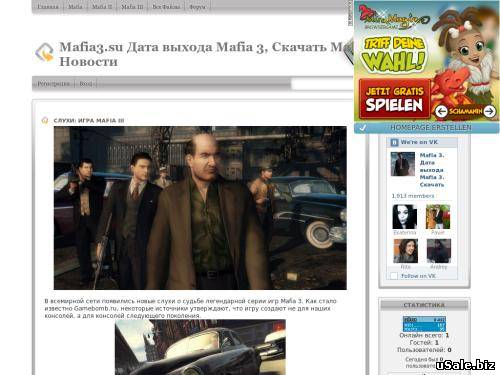
Task: Open Pavel's VK avatar
Action: tap(438, 217)
